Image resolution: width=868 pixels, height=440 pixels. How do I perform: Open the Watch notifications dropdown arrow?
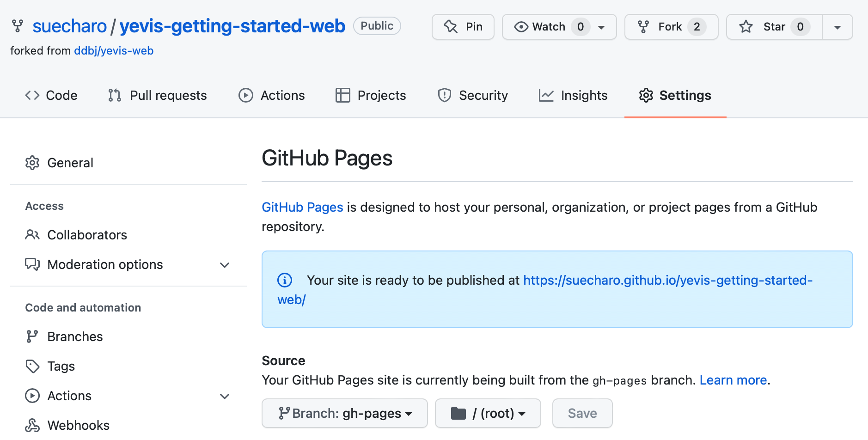tap(601, 27)
